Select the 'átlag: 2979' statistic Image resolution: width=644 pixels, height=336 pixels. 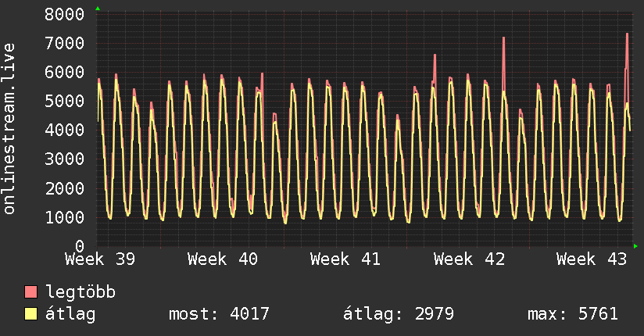click(x=399, y=314)
